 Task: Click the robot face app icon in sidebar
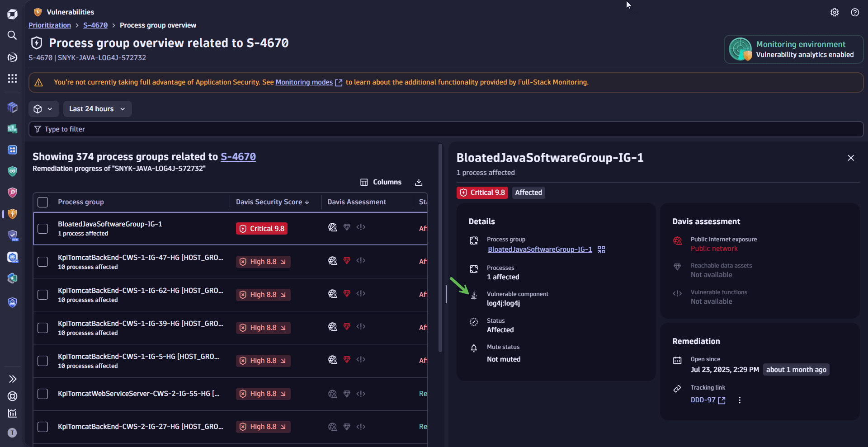click(12, 150)
